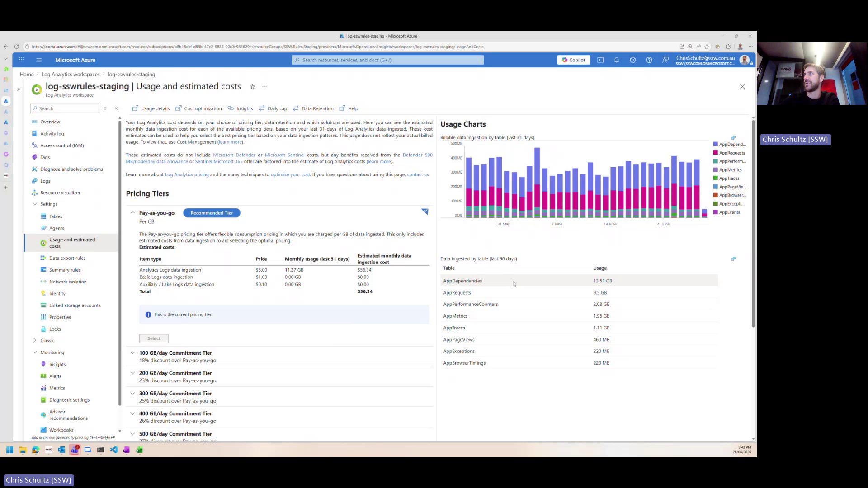
Task: Click AppTraces legend color swatch
Action: pyautogui.click(x=716, y=178)
